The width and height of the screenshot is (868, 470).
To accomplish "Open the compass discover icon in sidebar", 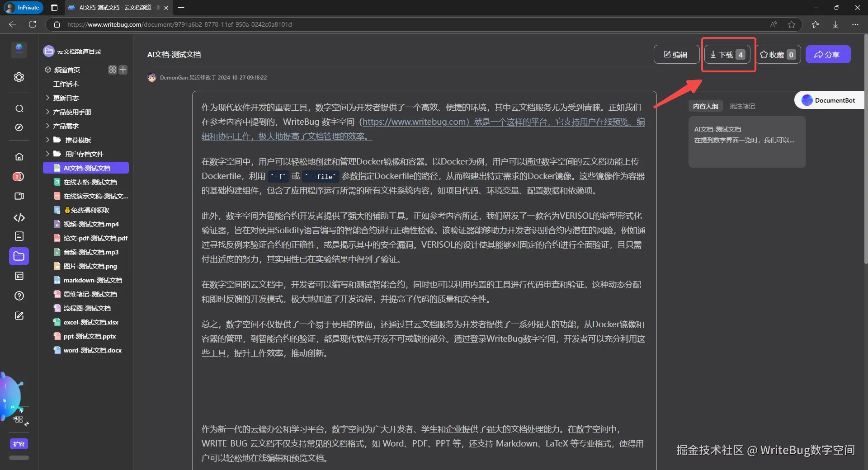I will (19, 128).
